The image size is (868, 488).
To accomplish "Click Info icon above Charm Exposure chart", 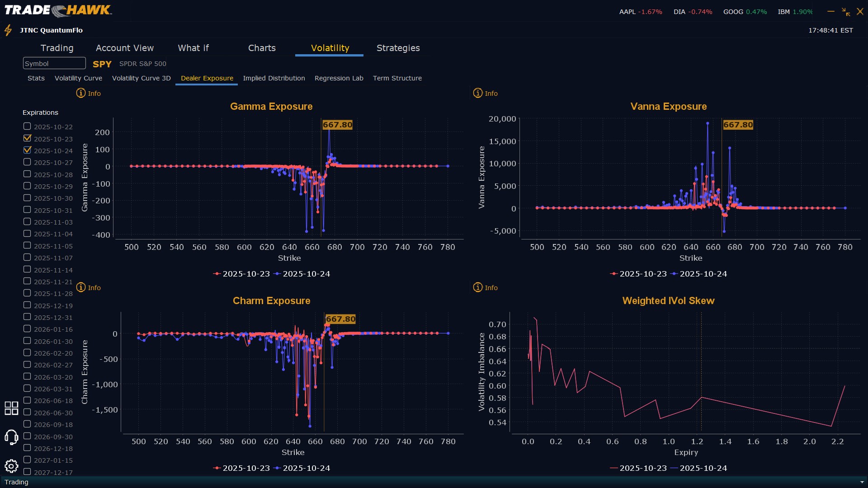I will click(81, 287).
